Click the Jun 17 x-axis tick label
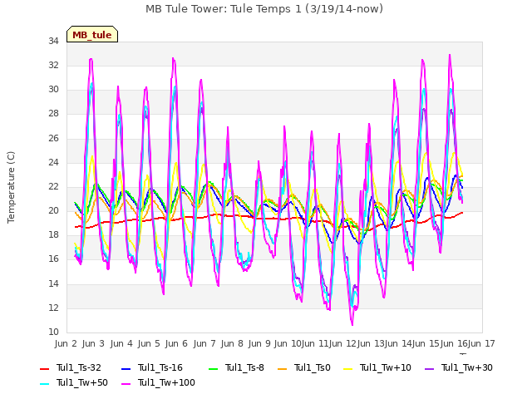532x399 pixels. 481,343
